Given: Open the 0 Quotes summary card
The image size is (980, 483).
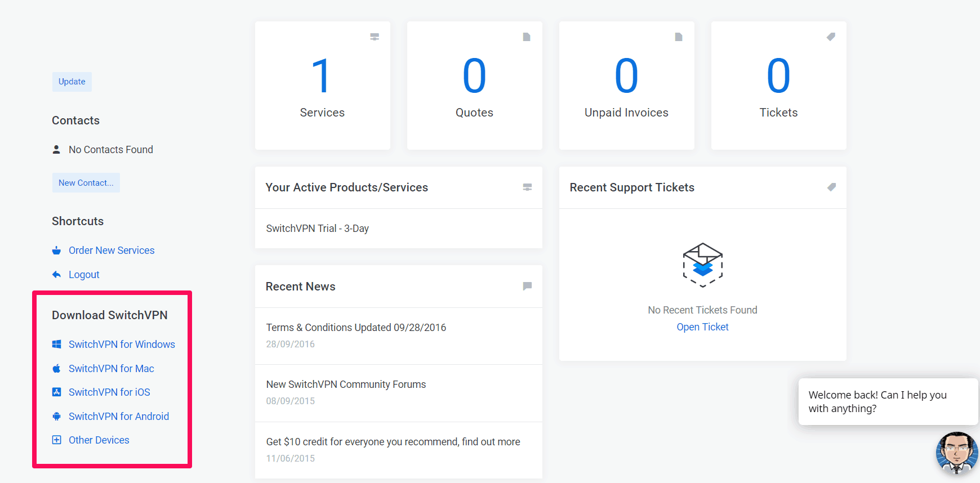Looking at the screenshot, I should point(474,86).
